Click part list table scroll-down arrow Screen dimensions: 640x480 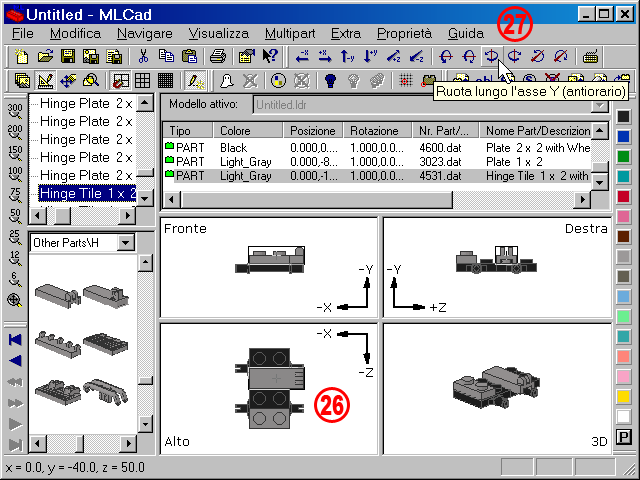tap(599, 183)
